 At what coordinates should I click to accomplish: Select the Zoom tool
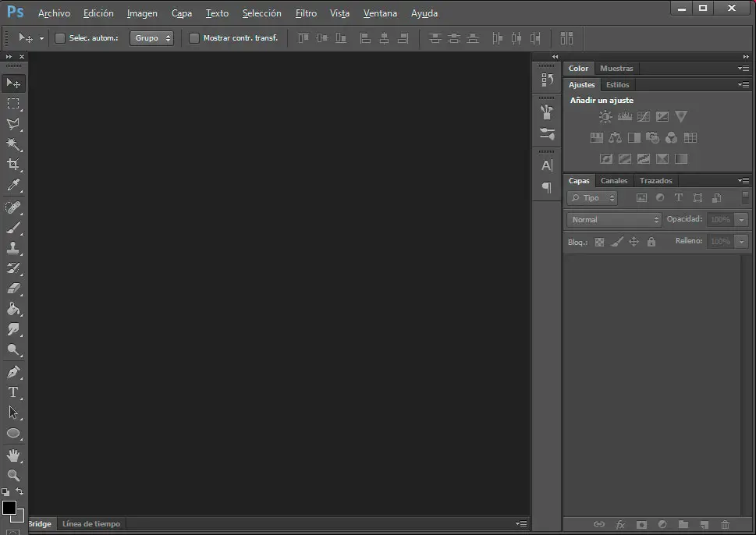point(13,475)
